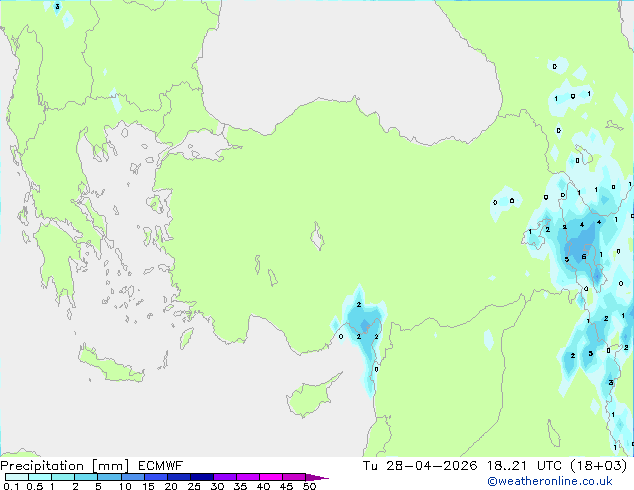Click the '30' legend scale label
Screen dimensions: 634x490
(x=217, y=486)
